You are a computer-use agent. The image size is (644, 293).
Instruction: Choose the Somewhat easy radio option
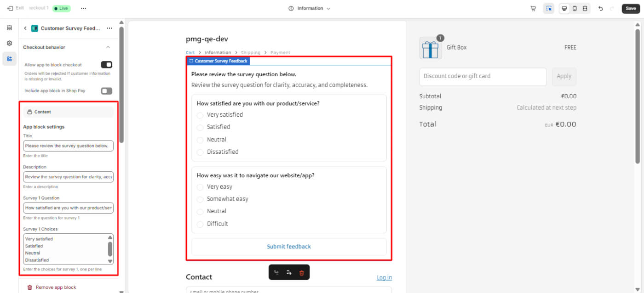point(200,199)
